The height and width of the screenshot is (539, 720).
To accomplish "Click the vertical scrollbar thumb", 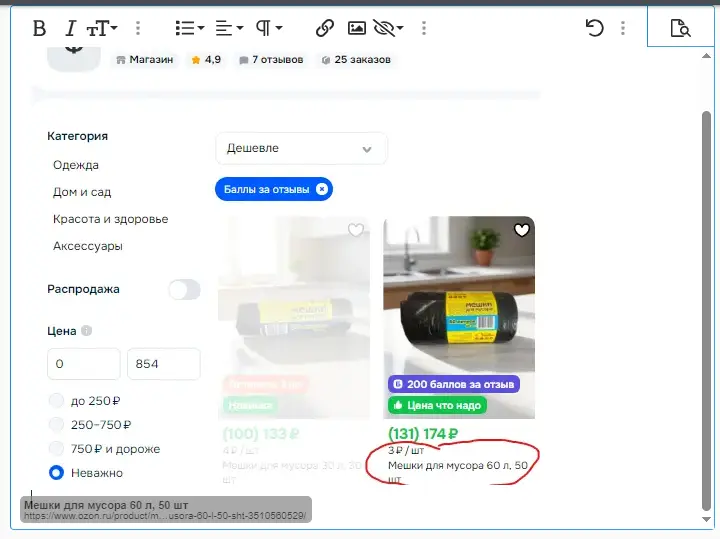I will point(706,310).
